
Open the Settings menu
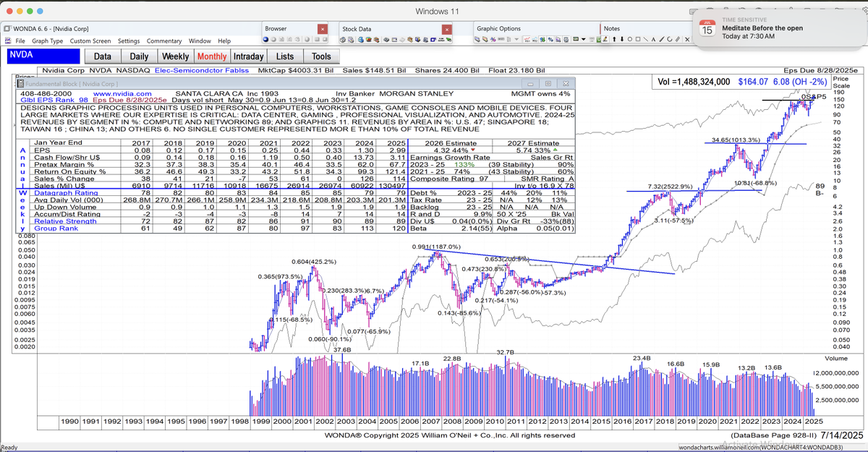(129, 41)
